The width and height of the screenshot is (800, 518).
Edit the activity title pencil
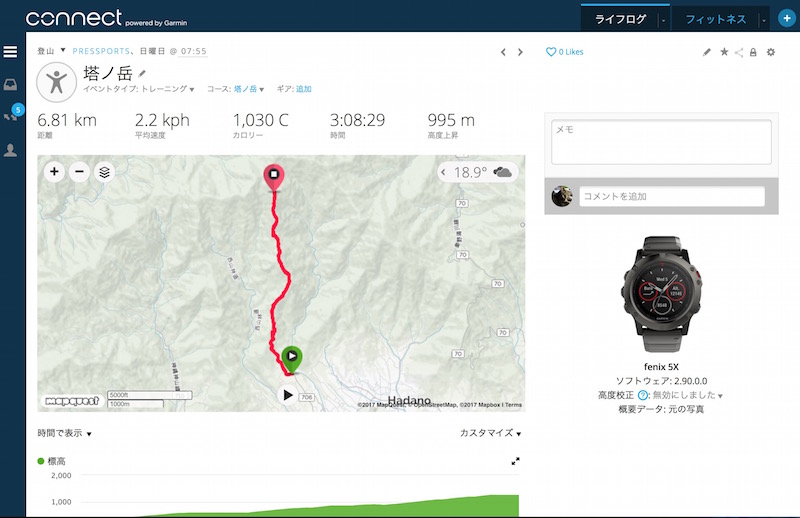tap(142, 73)
